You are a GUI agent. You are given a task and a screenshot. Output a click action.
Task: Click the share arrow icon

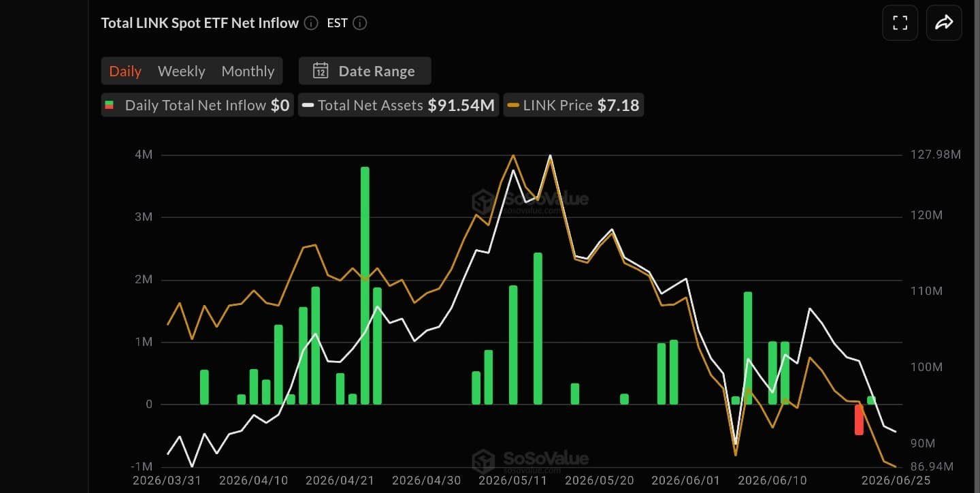click(x=944, y=23)
